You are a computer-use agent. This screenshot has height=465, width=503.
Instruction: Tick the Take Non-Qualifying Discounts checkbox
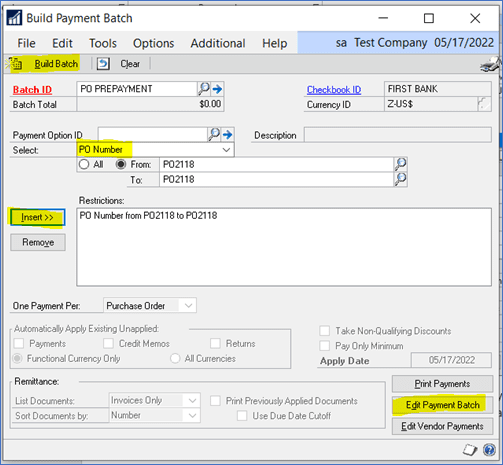324,331
